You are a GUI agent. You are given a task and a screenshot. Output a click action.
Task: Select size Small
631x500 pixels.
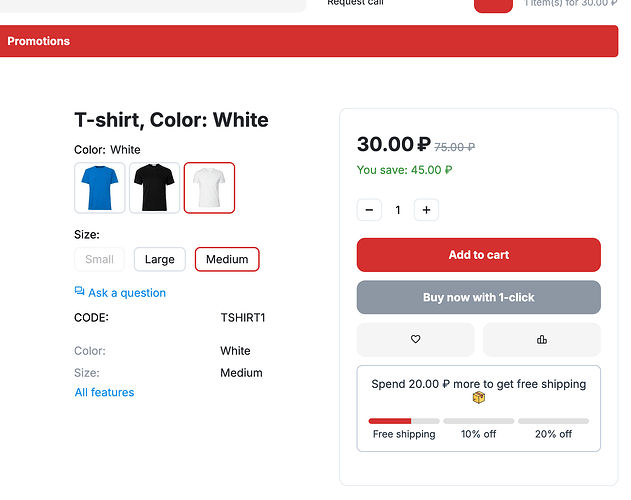100,259
